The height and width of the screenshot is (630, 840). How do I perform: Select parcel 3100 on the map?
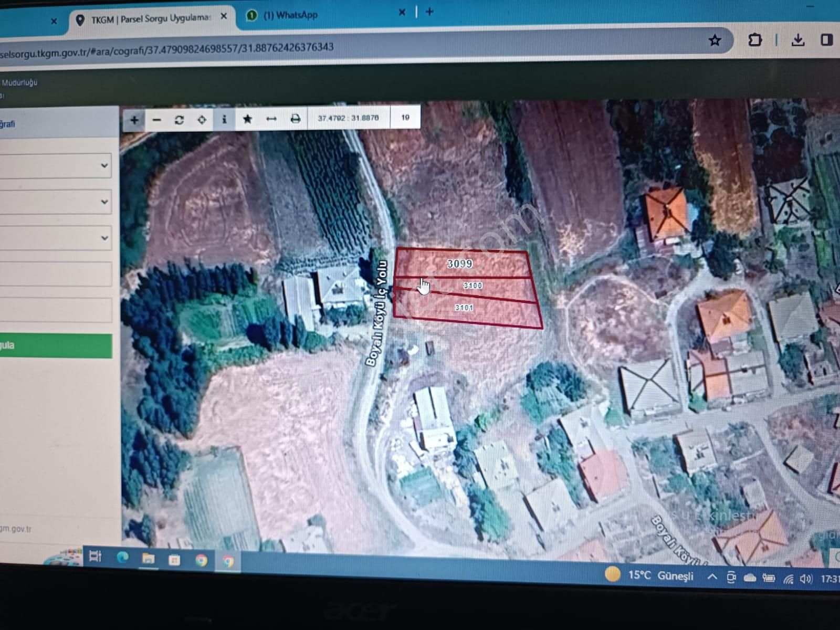tap(472, 286)
